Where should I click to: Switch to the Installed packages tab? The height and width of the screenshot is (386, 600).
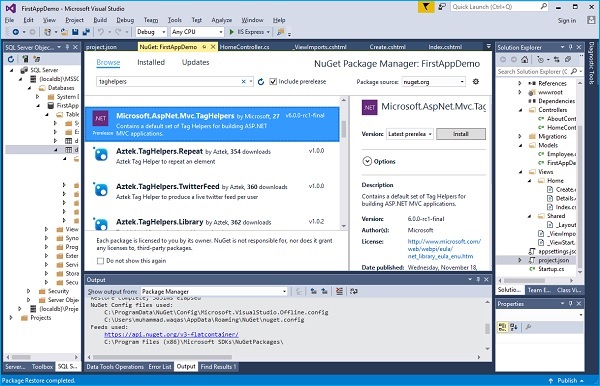151,62
